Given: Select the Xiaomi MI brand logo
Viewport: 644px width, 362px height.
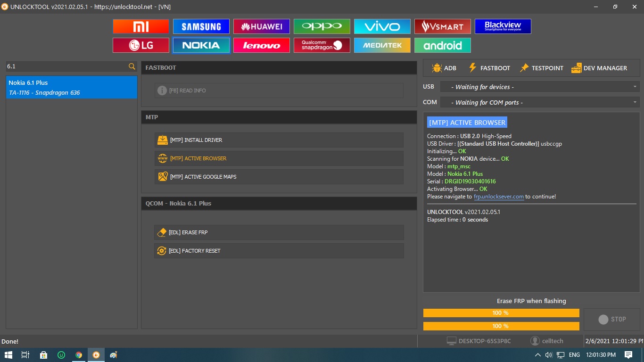Looking at the screenshot, I should click(x=141, y=26).
